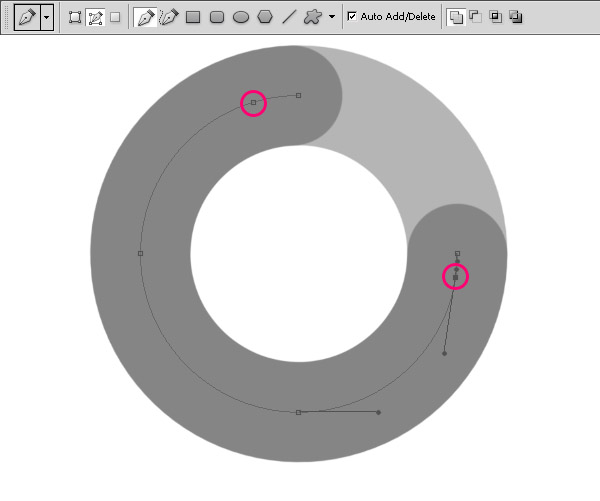This screenshot has height=501, width=600.
Task: Click the bottom anchor point on path
Action: click(298, 412)
